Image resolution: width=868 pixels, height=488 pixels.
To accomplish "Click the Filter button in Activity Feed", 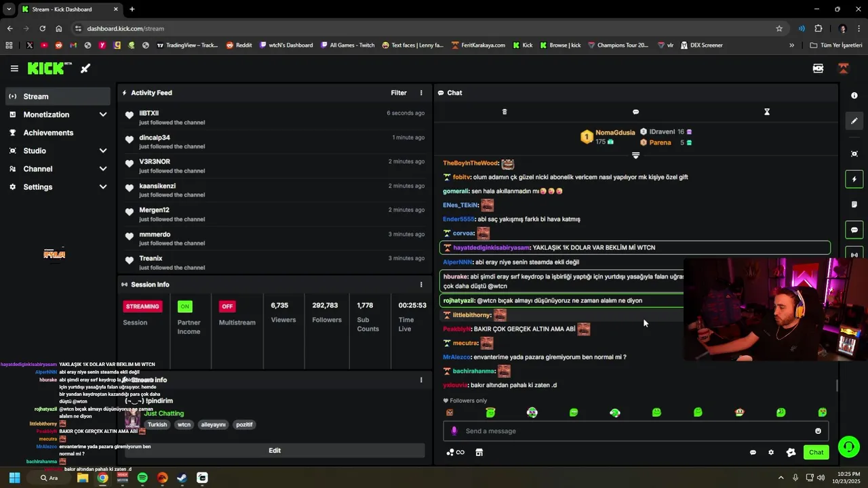I will pos(399,93).
